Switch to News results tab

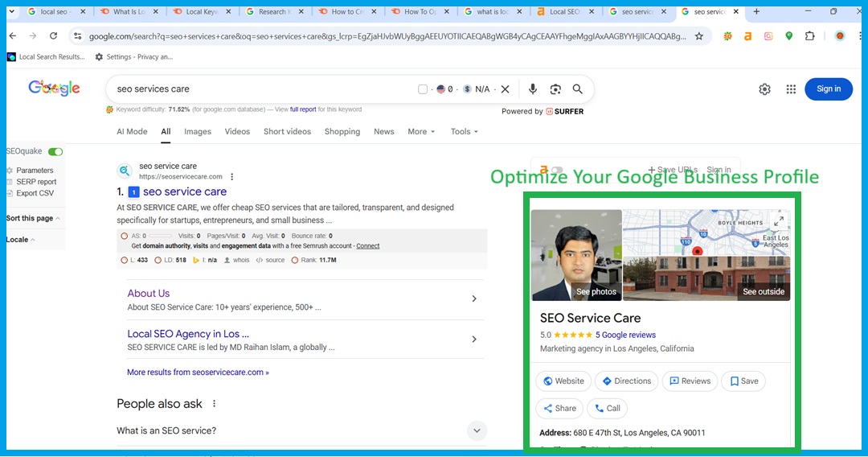pos(383,132)
